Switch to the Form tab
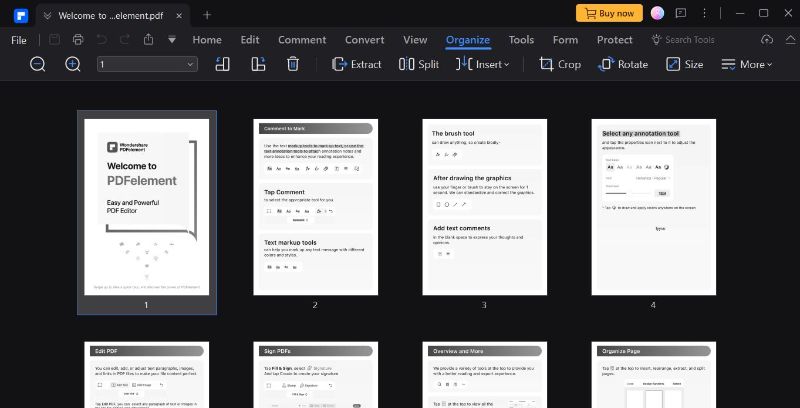This screenshot has width=800, height=408. 565,40
